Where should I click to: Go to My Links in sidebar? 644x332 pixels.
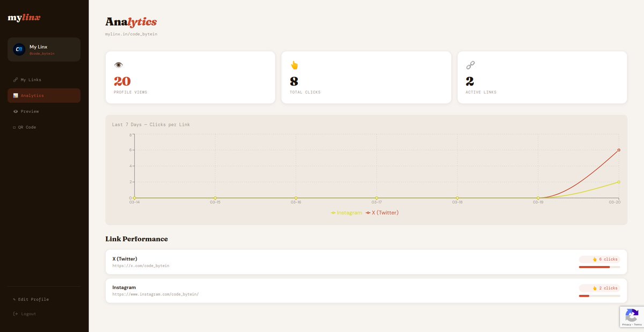pyautogui.click(x=44, y=80)
